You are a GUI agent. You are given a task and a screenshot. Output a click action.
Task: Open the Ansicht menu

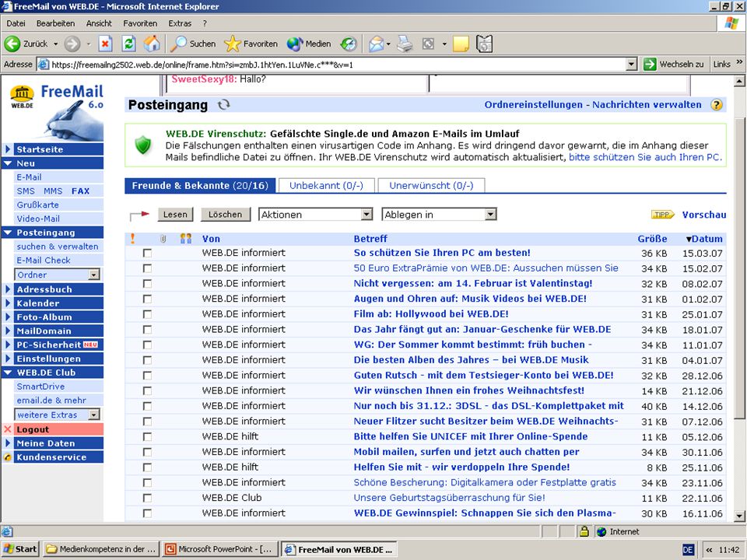pos(99,23)
